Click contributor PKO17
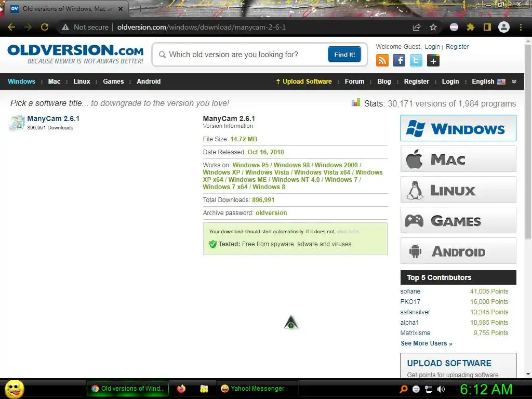This screenshot has width=532, height=399. 410,302
